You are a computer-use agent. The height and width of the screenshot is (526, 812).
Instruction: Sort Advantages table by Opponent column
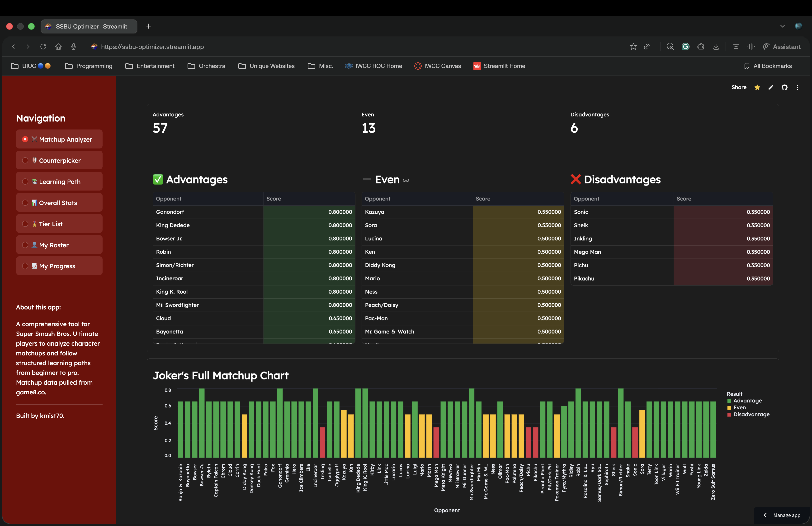(208, 199)
